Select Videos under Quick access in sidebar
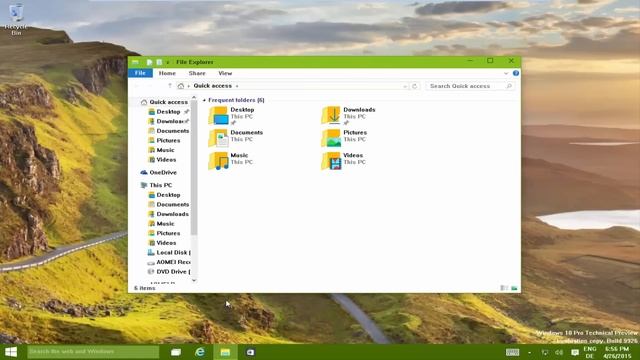Screen dimensions: 640x360 [162, 160]
